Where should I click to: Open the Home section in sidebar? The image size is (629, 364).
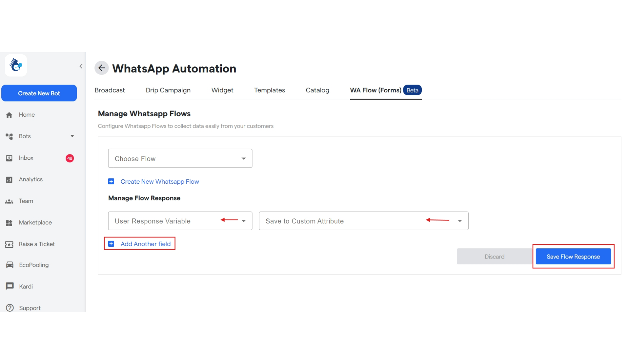(9, 115)
